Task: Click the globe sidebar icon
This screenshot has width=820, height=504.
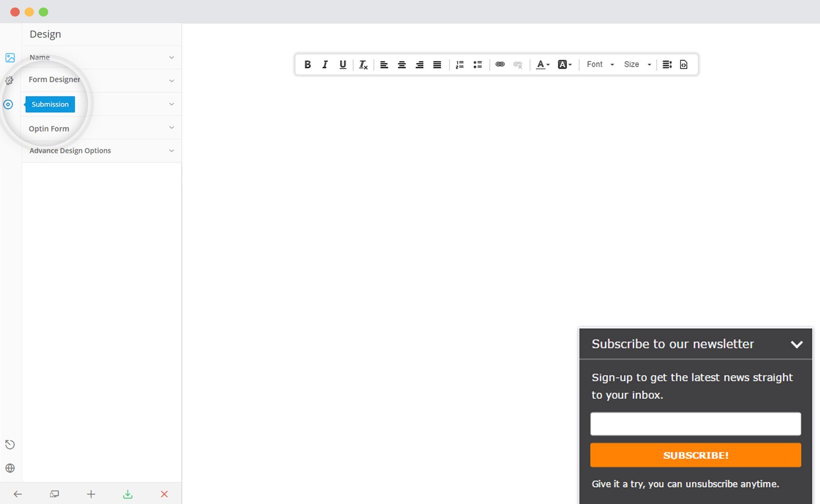Action: [x=10, y=468]
